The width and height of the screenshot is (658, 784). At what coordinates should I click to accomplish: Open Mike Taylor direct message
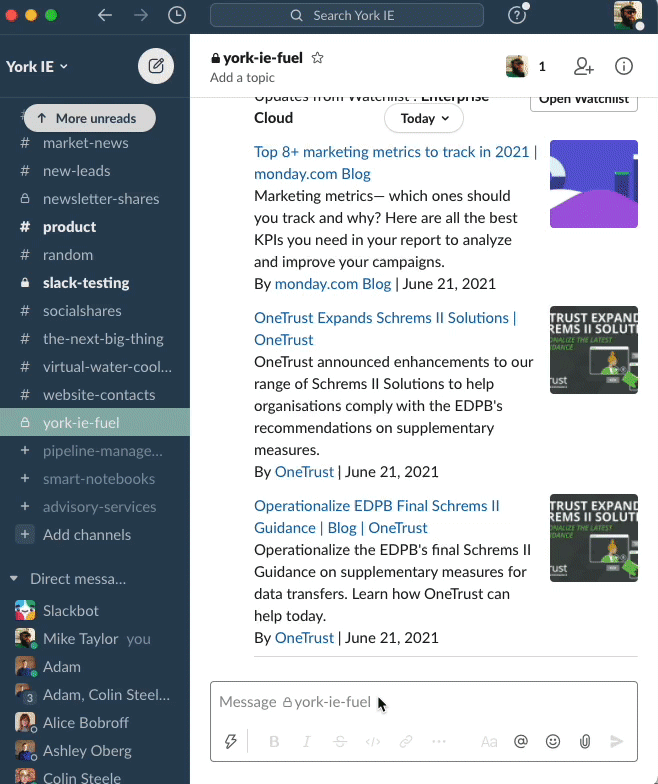click(x=95, y=638)
